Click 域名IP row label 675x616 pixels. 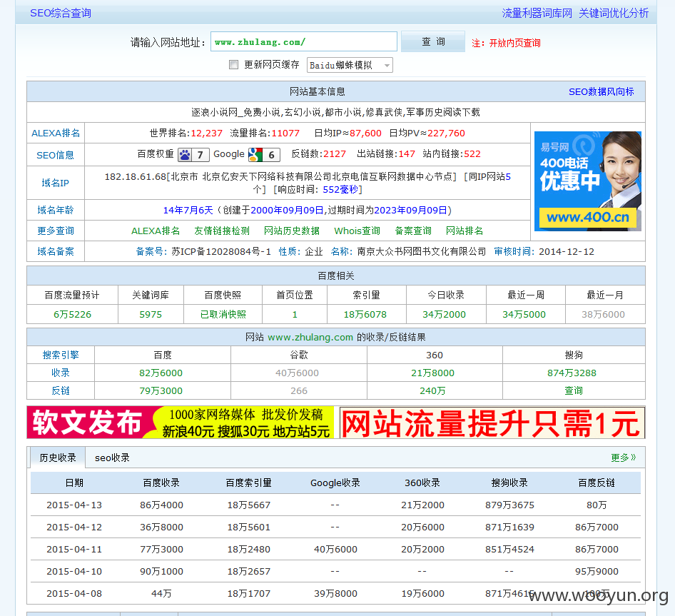56,183
